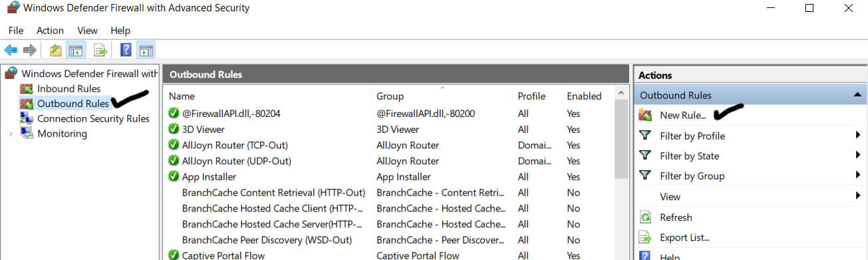
Task: Open the blue Help toolbar icon
Action: pos(125,50)
